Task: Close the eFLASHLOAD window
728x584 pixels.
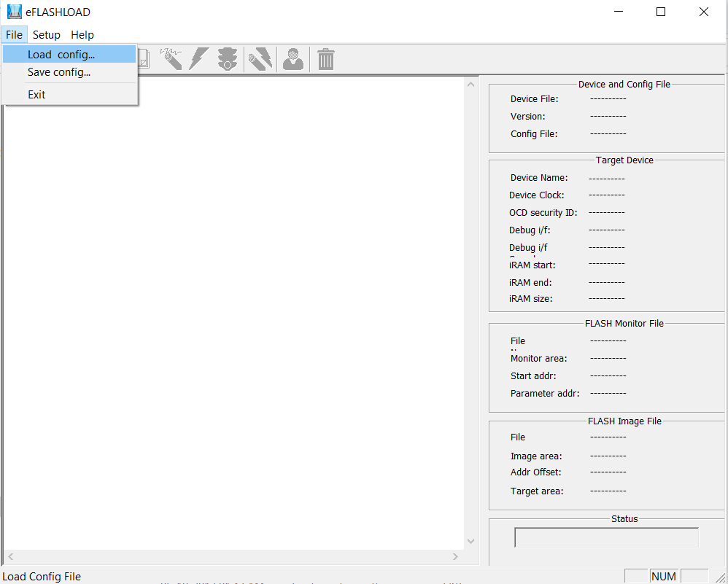Action: pyautogui.click(x=703, y=12)
